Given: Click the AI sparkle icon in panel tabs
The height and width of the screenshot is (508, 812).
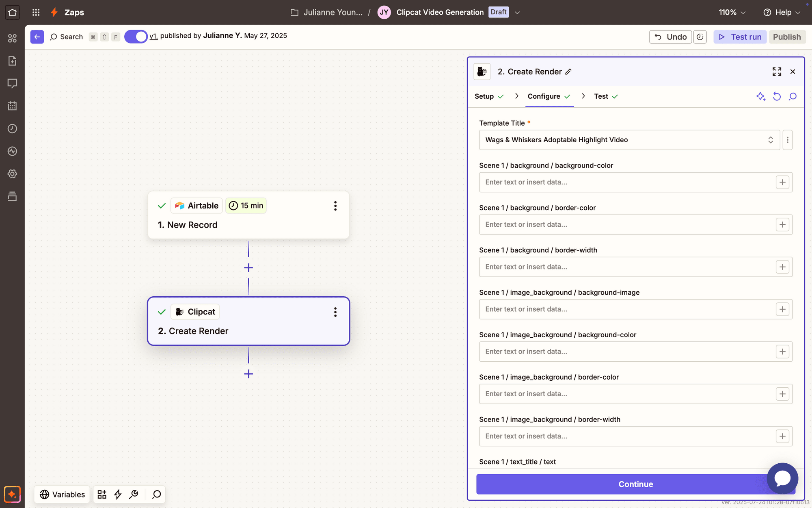Looking at the screenshot, I should coord(761,96).
